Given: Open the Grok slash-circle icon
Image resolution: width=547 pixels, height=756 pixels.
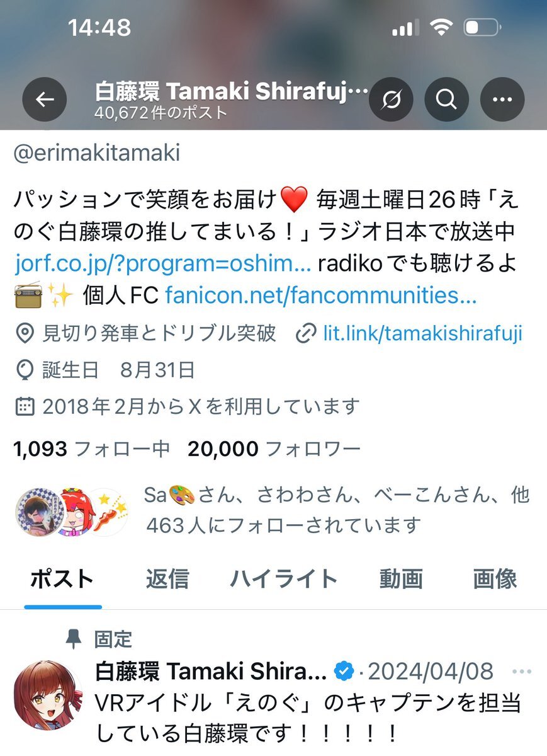Looking at the screenshot, I should coord(390,100).
